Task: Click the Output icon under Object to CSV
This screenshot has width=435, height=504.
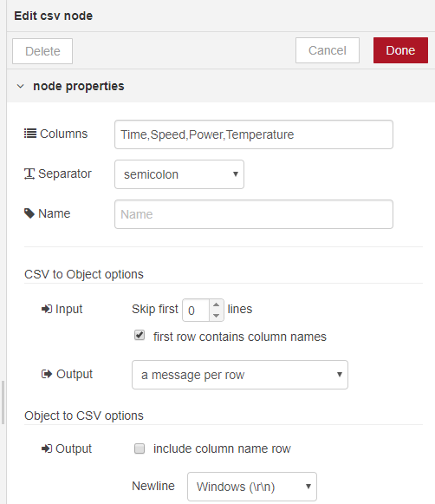Action: [47, 448]
